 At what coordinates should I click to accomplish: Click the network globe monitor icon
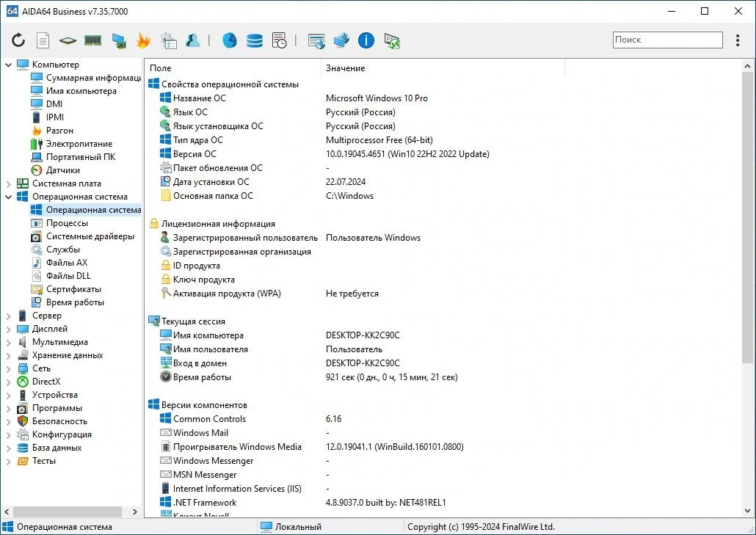[x=341, y=40]
